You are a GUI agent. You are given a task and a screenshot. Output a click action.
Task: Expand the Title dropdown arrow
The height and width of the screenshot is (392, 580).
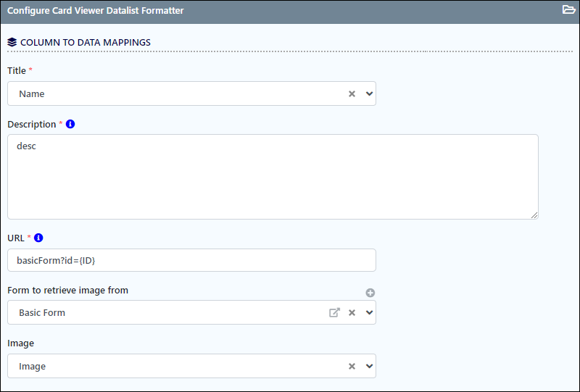[x=369, y=94]
